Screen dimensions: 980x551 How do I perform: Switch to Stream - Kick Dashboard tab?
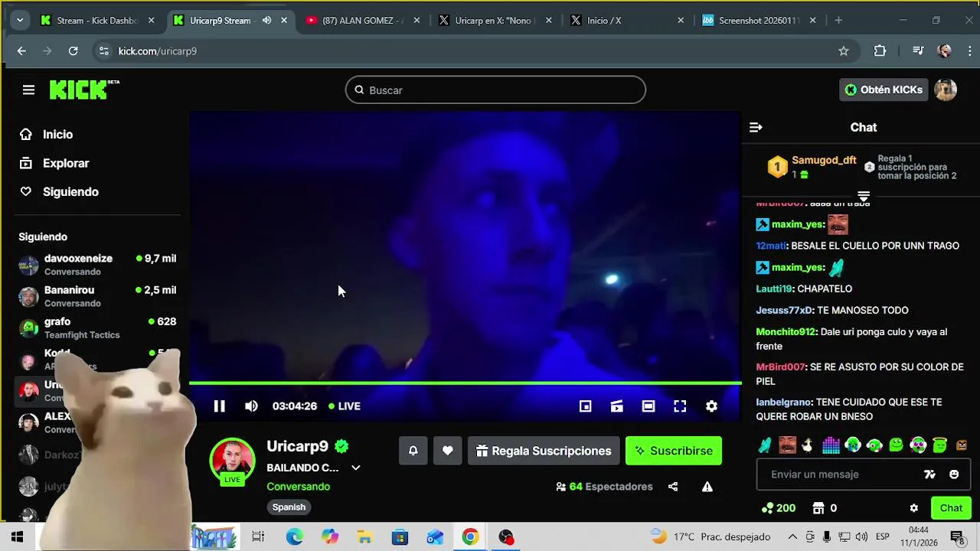click(98, 21)
